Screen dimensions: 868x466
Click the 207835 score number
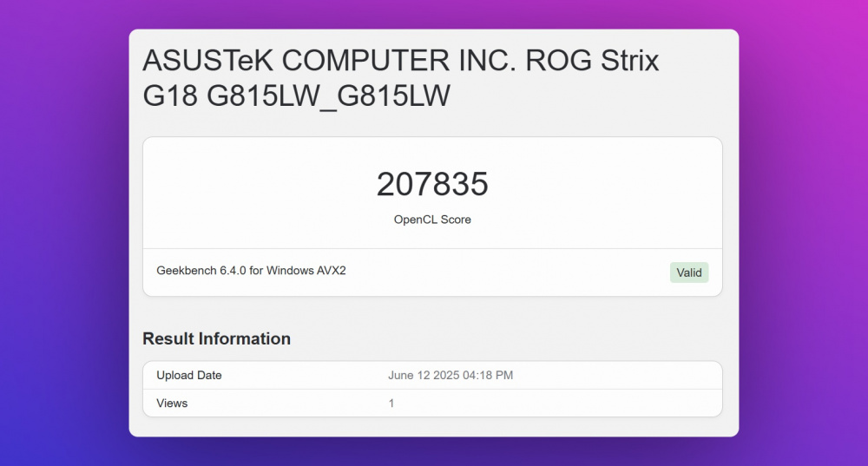[432, 184]
